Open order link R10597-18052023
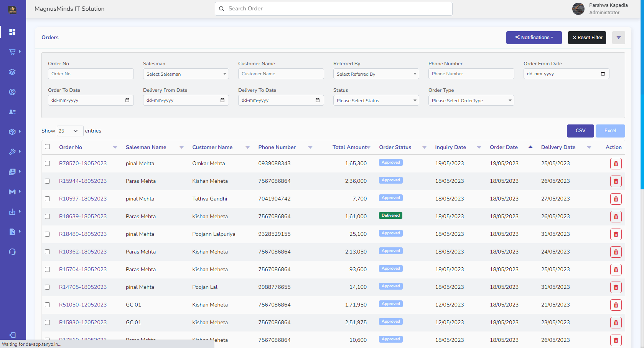The height and width of the screenshot is (348, 644). pos(83,199)
